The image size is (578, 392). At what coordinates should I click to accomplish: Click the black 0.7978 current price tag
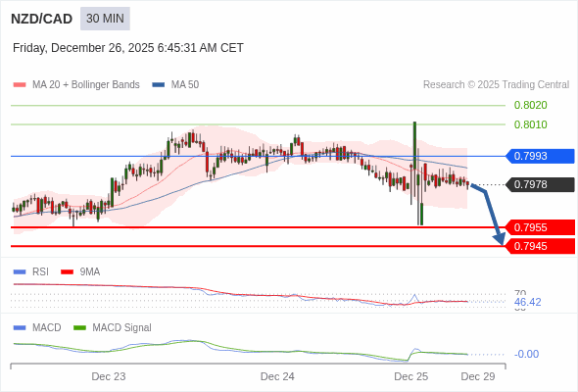point(540,184)
